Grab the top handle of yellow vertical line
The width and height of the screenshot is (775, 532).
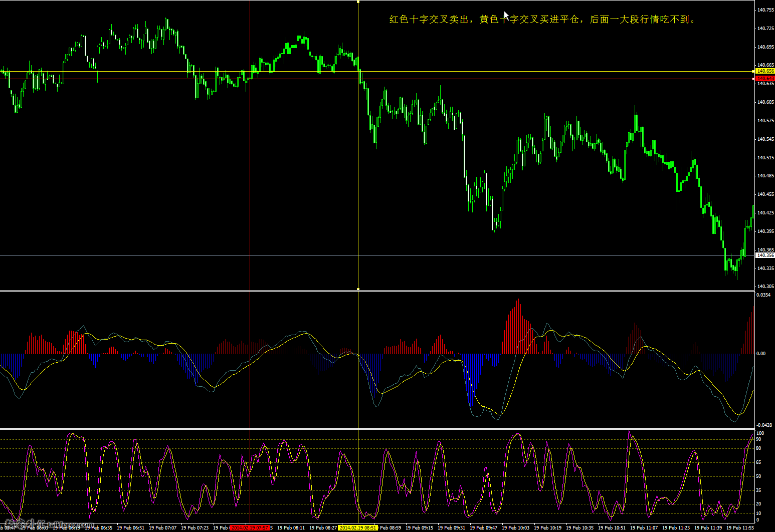358,2
